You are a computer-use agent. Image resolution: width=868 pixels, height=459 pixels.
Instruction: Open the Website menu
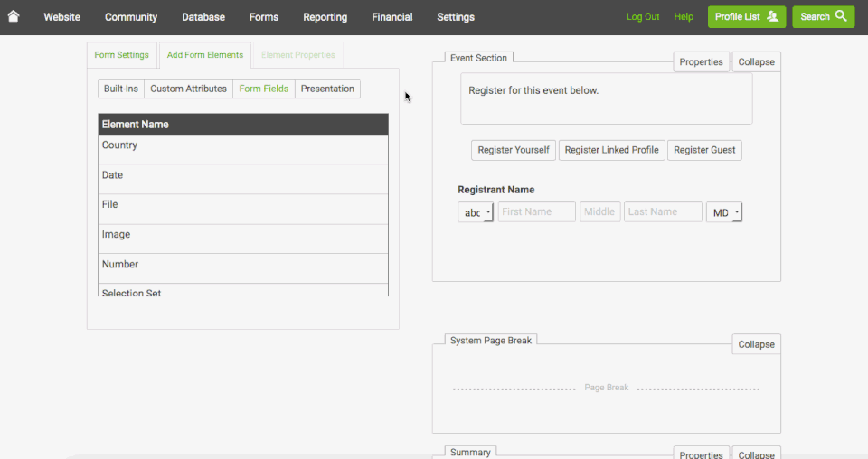[x=62, y=17]
